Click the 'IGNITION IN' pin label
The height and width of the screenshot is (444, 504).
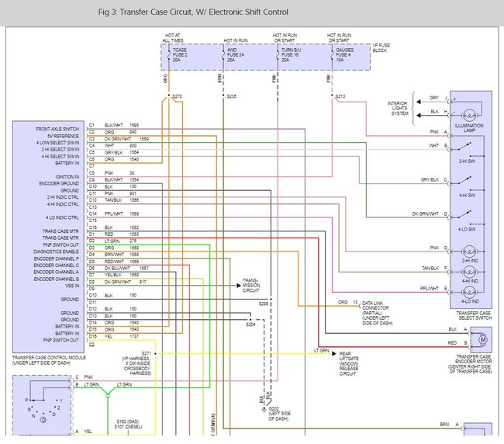click(x=67, y=177)
